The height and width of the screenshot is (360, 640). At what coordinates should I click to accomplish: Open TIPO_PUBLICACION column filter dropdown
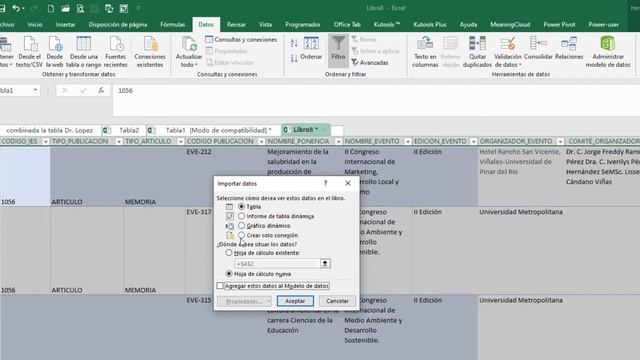coord(119,141)
